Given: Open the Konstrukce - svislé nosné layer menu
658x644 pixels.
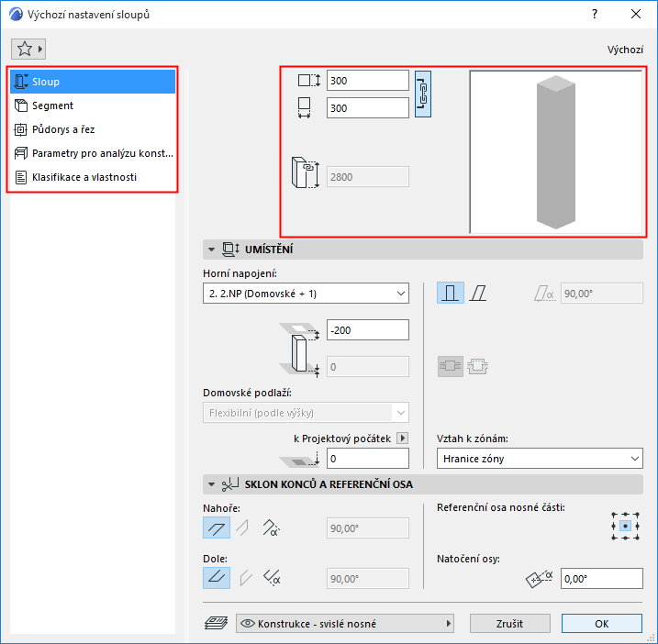Looking at the screenshot, I should tap(345, 624).
